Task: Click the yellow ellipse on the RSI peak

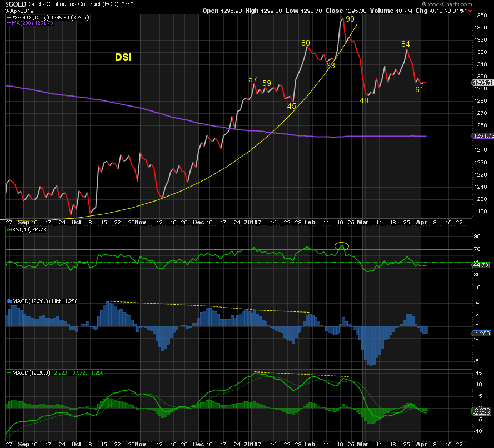Action: pyautogui.click(x=342, y=246)
